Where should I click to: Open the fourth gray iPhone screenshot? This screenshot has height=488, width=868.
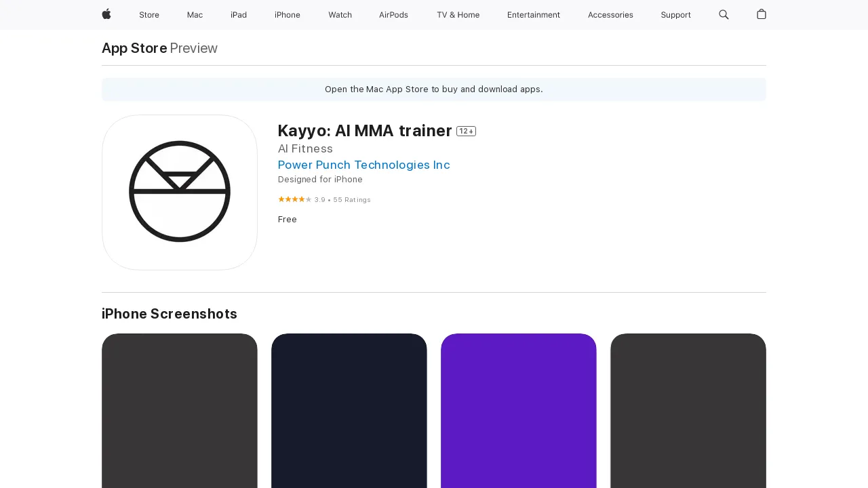688,411
